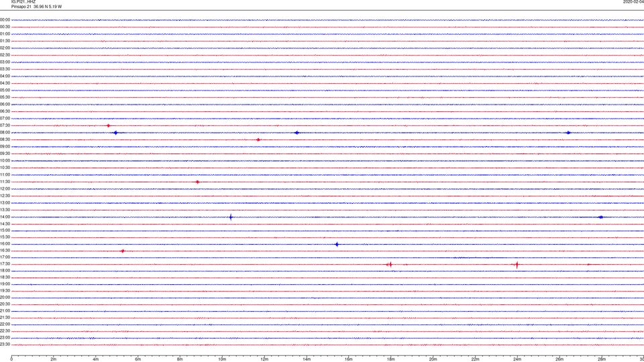644x362 pixels.
Task: Click the 'Pinsapo 21 36.96 N 5.19 W' header
Action: tap(36, 7)
